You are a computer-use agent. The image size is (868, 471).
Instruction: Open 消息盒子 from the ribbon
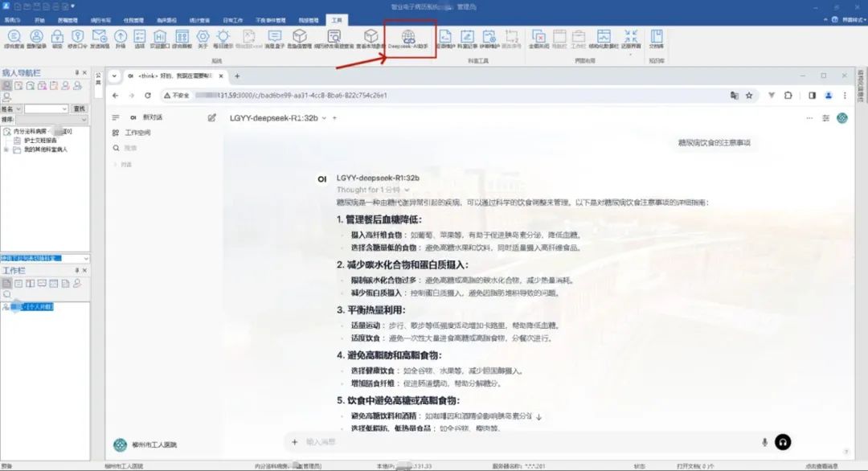pos(274,39)
